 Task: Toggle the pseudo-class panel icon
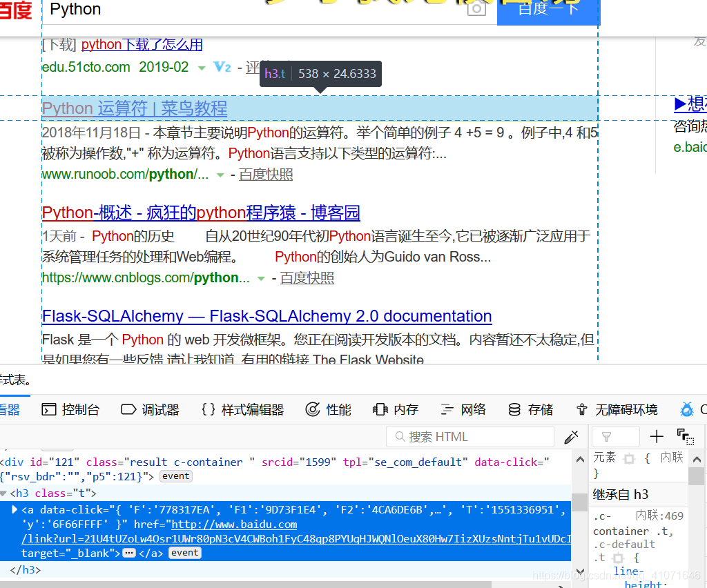686,437
